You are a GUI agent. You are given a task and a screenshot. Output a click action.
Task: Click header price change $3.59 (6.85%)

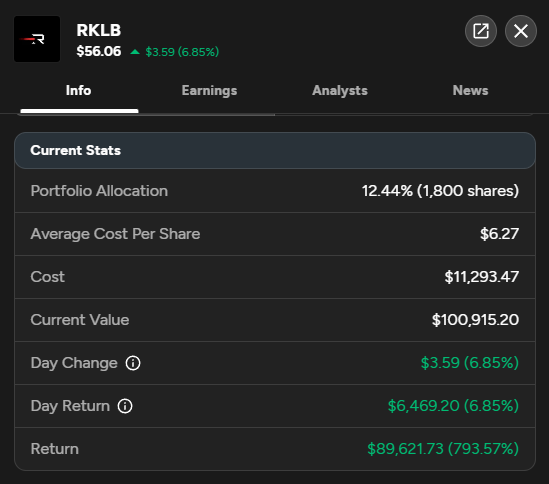click(x=182, y=52)
